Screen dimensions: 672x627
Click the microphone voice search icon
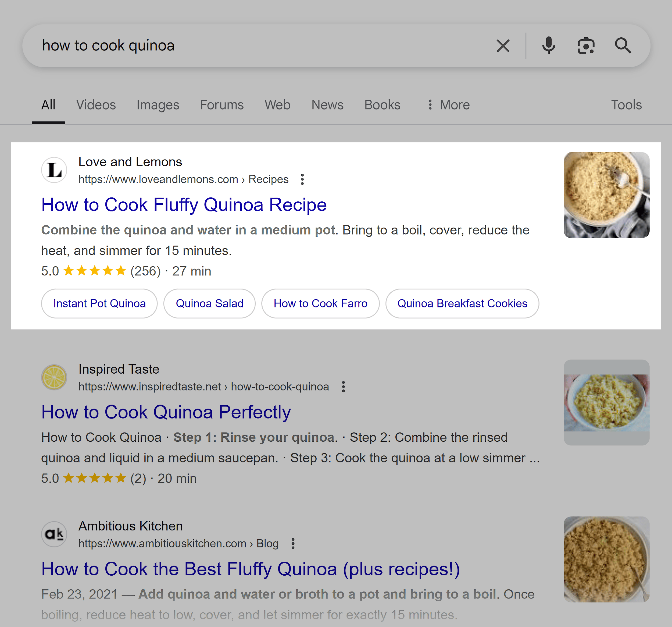548,45
